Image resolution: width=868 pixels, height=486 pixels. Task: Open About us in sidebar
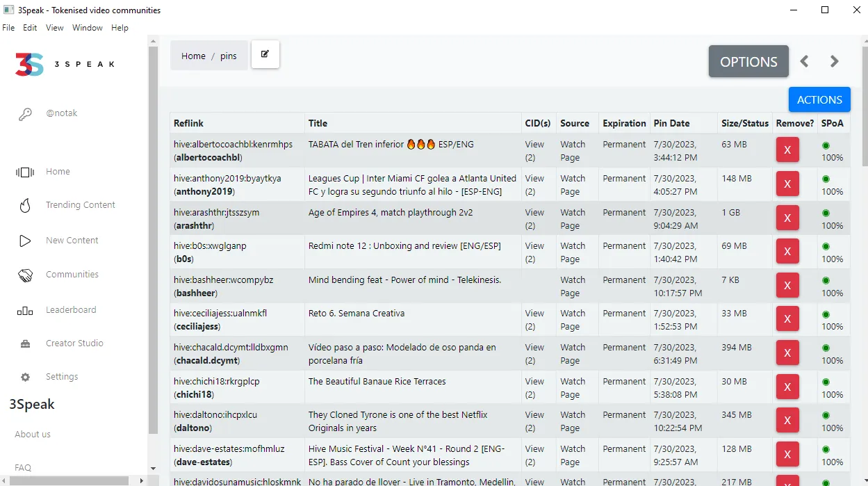(33, 435)
